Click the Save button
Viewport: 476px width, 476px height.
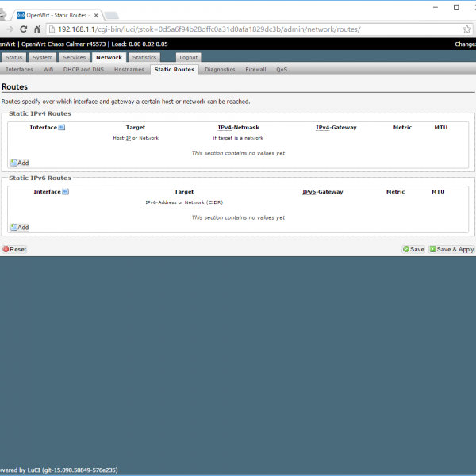point(413,249)
